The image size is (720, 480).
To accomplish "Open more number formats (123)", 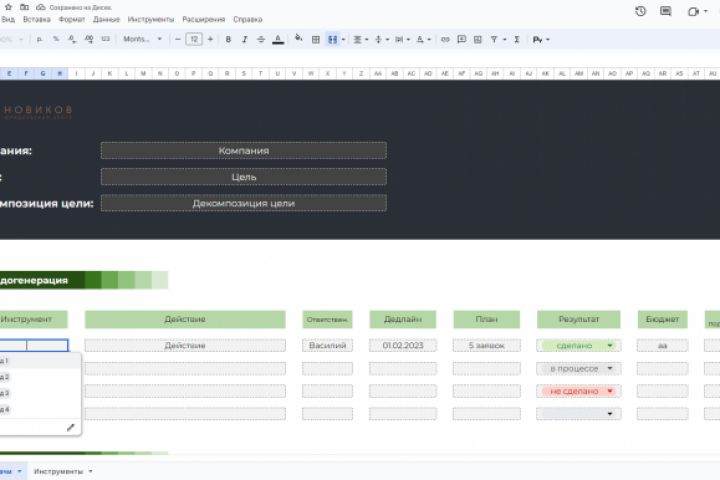I will click(x=106, y=40).
